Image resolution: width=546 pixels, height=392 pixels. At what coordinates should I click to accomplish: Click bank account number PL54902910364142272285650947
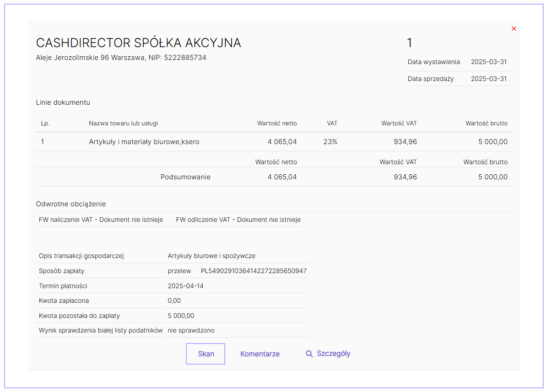click(x=254, y=271)
